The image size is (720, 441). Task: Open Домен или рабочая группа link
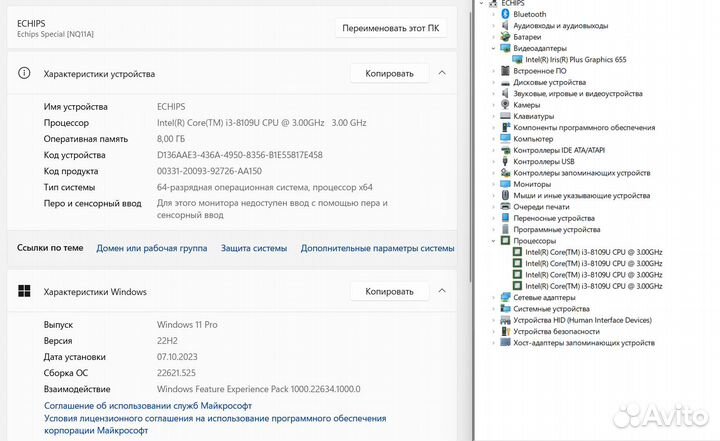tap(152, 248)
